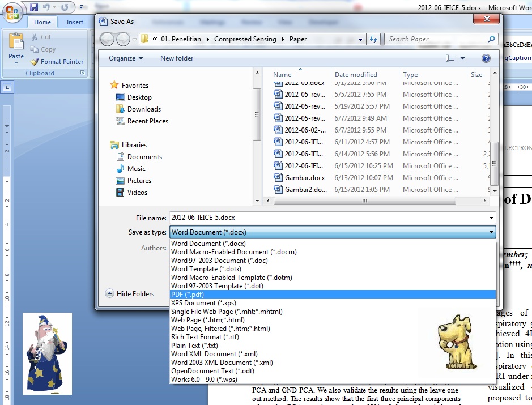The width and height of the screenshot is (532, 405).
Task: Open the view options dropdown arrow
Action: [462, 58]
